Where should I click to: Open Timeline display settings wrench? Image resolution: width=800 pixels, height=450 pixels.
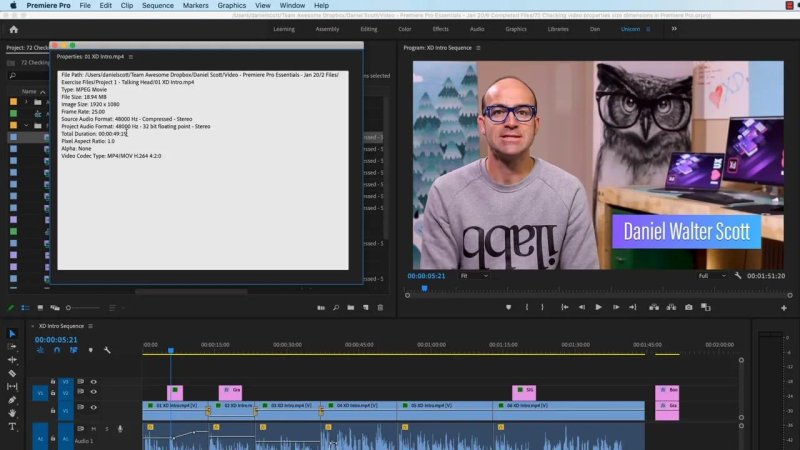107,350
